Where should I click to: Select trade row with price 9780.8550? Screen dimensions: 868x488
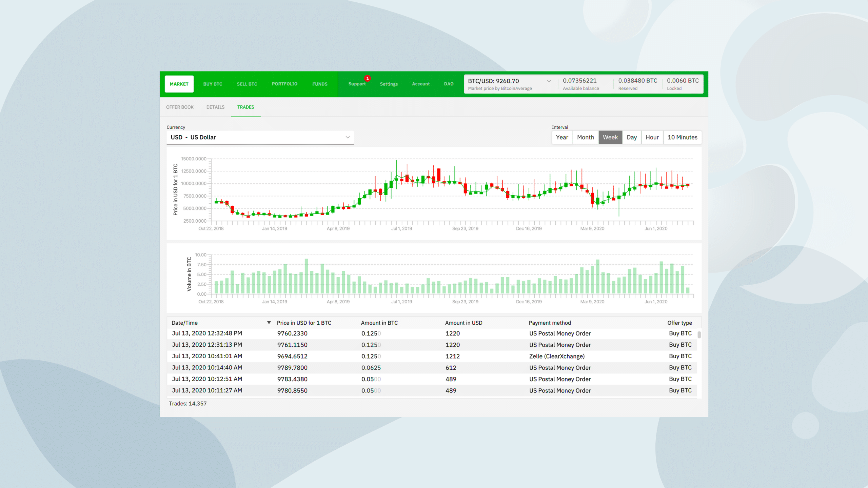(x=432, y=390)
